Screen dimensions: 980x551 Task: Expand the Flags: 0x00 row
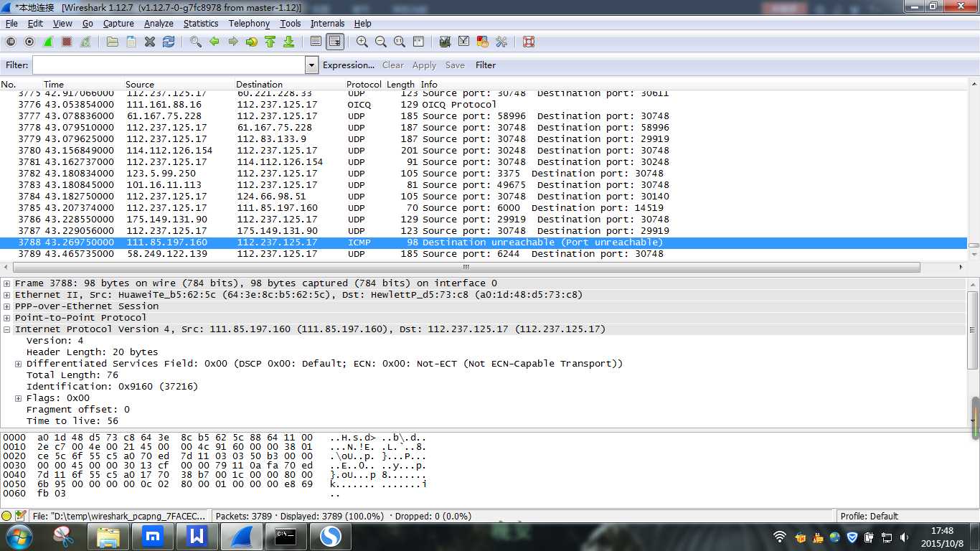click(x=19, y=398)
